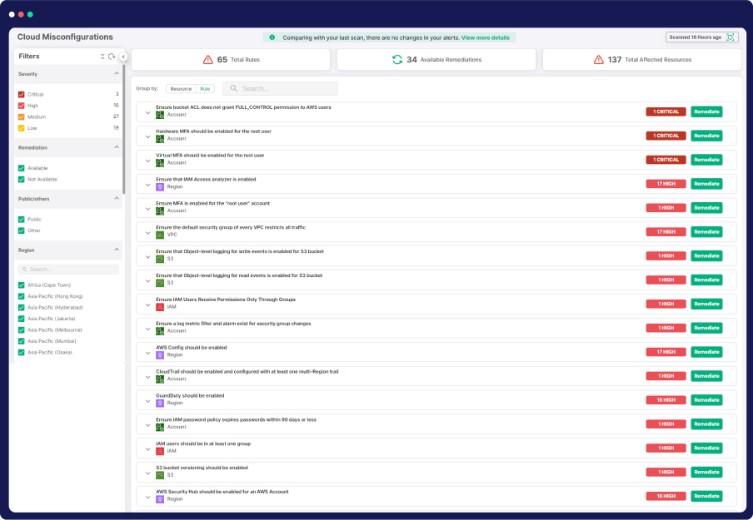The height and width of the screenshot is (520, 753).
Task: Uncheck Asia Pacific (Mumbai) region checkbox
Action: point(22,341)
